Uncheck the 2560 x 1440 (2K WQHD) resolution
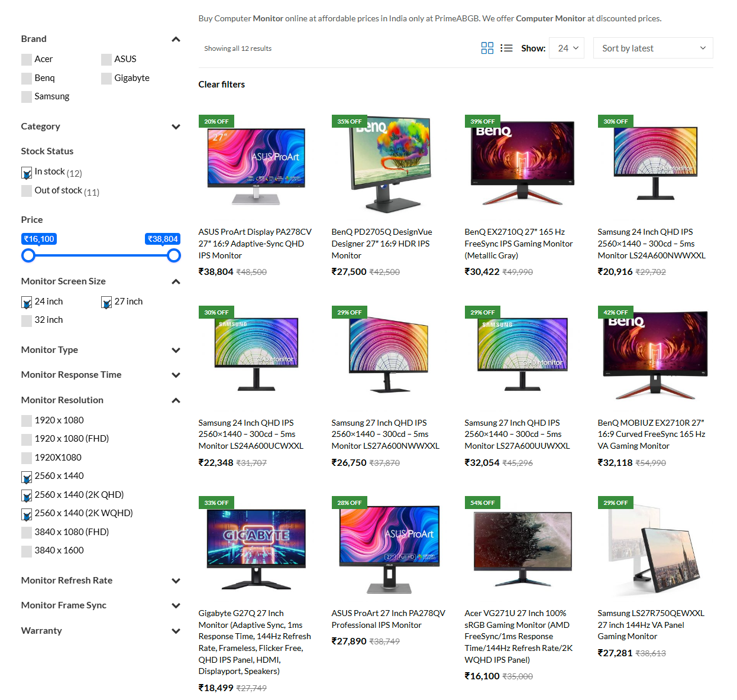Image resolution: width=737 pixels, height=700 pixels. point(27,514)
